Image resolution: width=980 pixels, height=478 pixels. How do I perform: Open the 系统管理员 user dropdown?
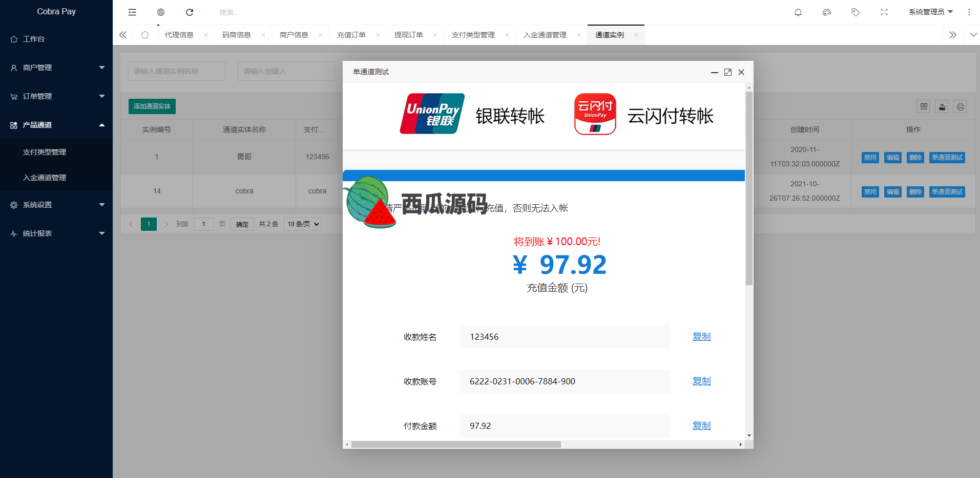[930, 12]
